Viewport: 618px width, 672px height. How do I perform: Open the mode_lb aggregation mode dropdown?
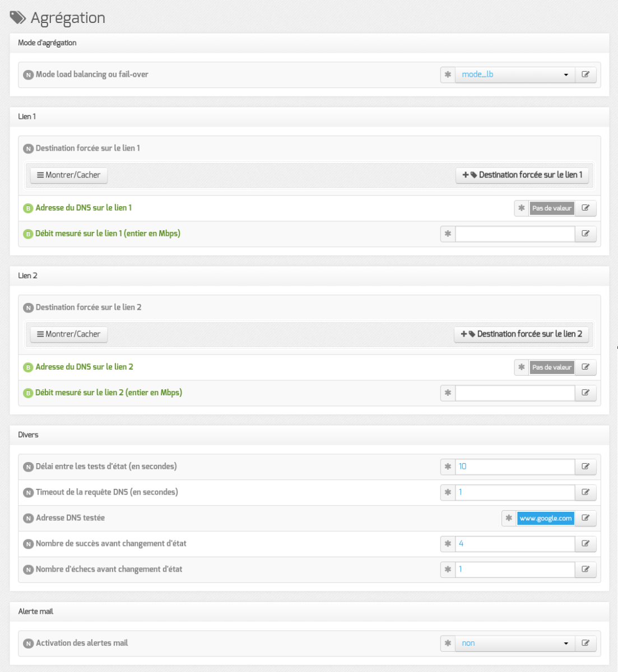pyautogui.click(x=515, y=74)
